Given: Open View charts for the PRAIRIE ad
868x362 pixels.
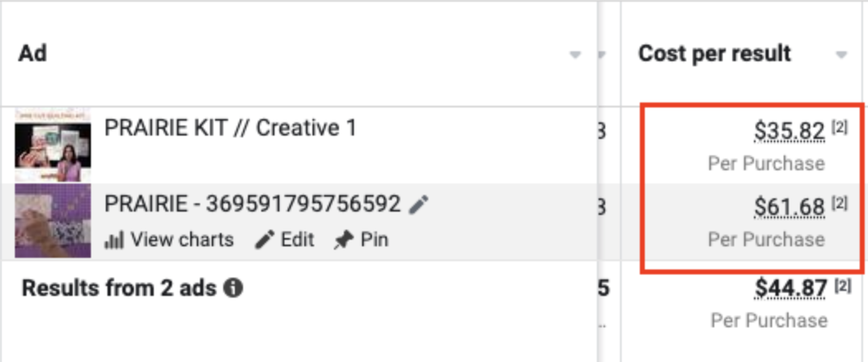Looking at the screenshot, I should (x=169, y=241).
